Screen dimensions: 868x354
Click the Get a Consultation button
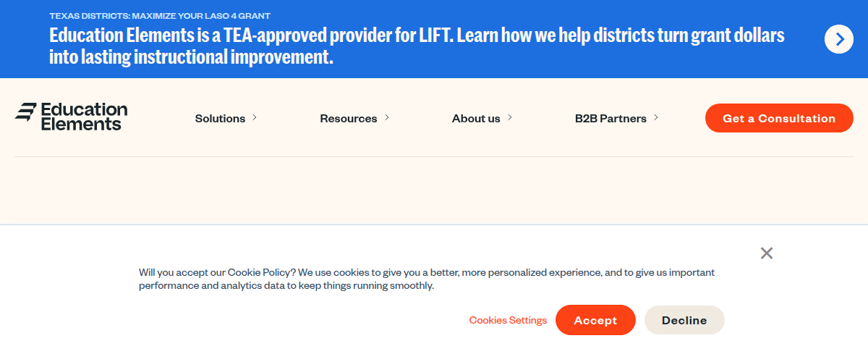[x=779, y=118]
